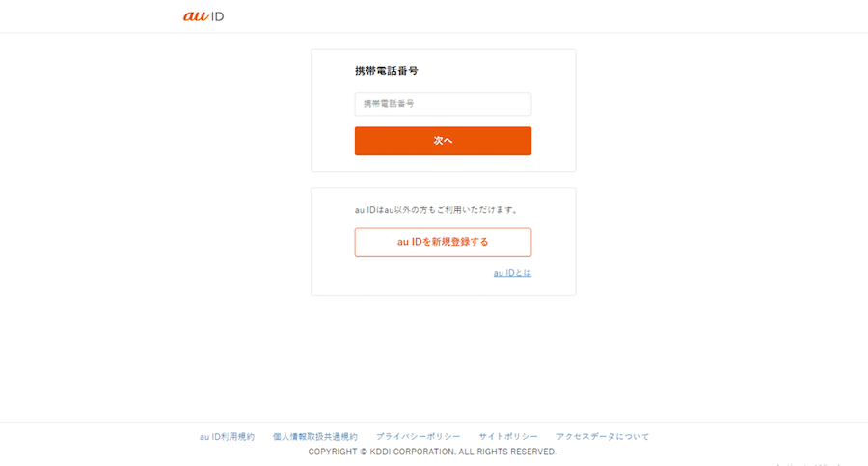The height and width of the screenshot is (466, 868).
Task: Open au ID利用規約 footer link
Action: (227, 437)
